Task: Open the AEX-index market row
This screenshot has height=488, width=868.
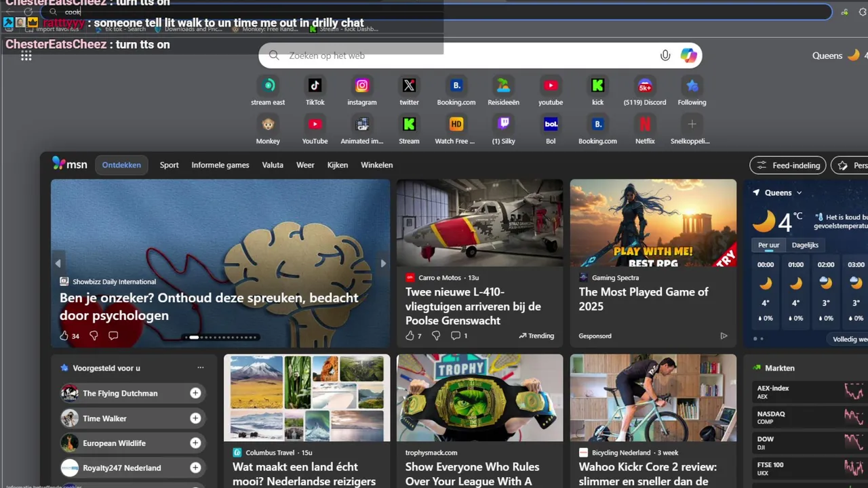Action: 810,392
